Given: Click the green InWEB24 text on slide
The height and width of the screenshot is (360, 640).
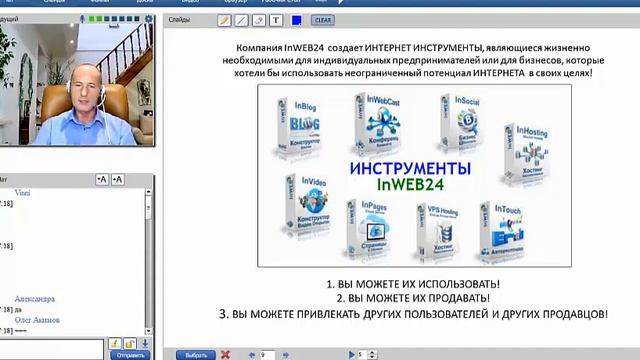Looking at the screenshot, I should pos(410,185).
